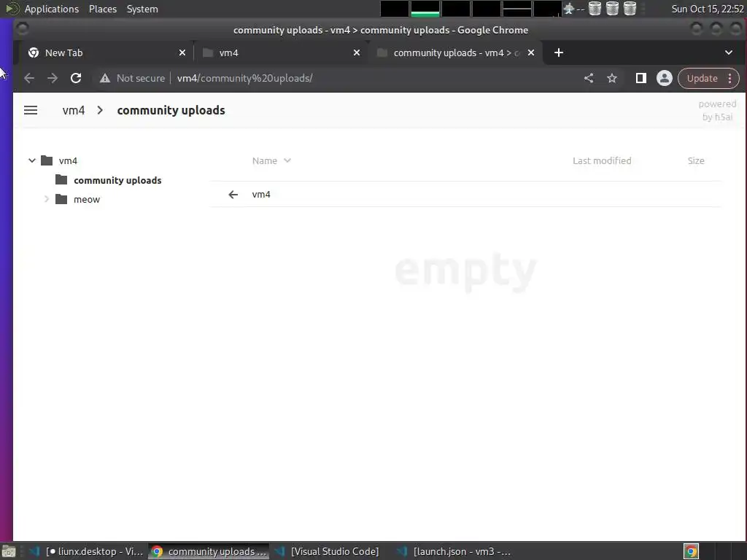Open the System menu
747x560 pixels.
[x=142, y=9]
